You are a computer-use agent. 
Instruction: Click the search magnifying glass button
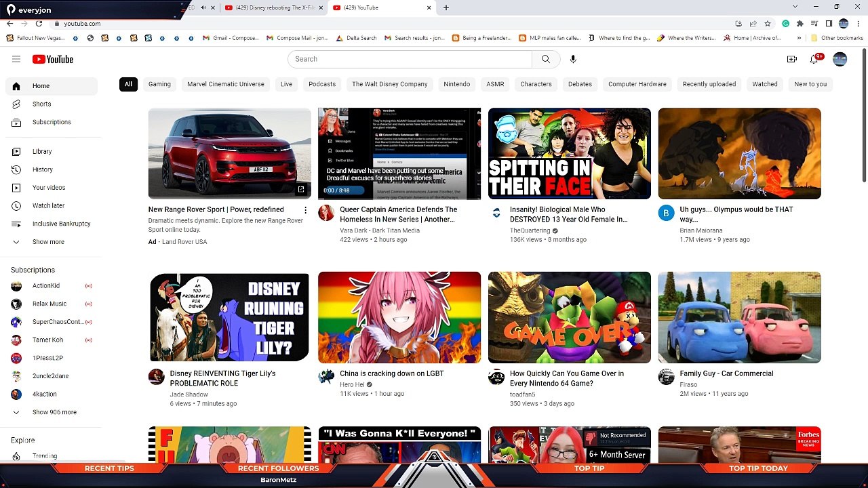coord(546,59)
